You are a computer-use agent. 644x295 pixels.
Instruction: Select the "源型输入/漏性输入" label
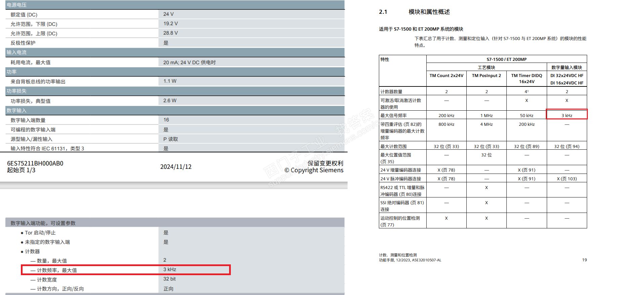pos(31,139)
